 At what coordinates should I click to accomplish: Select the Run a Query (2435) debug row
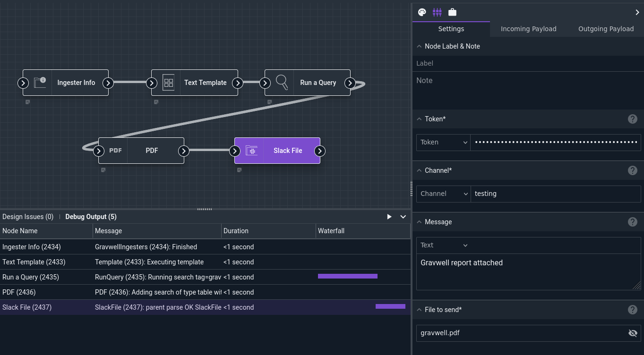[x=205, y=277]
